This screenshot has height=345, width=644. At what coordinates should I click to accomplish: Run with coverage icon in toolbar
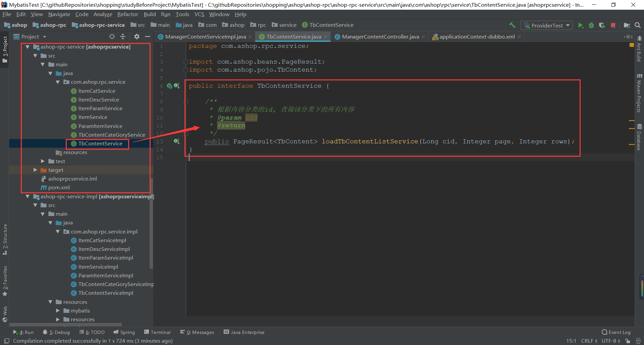coord(602,25)
